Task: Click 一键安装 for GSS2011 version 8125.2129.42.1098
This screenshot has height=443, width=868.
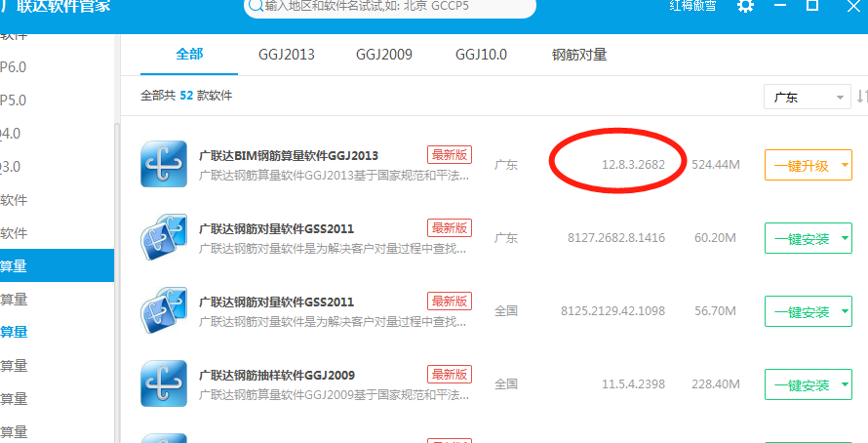Action: coord(801,311)
